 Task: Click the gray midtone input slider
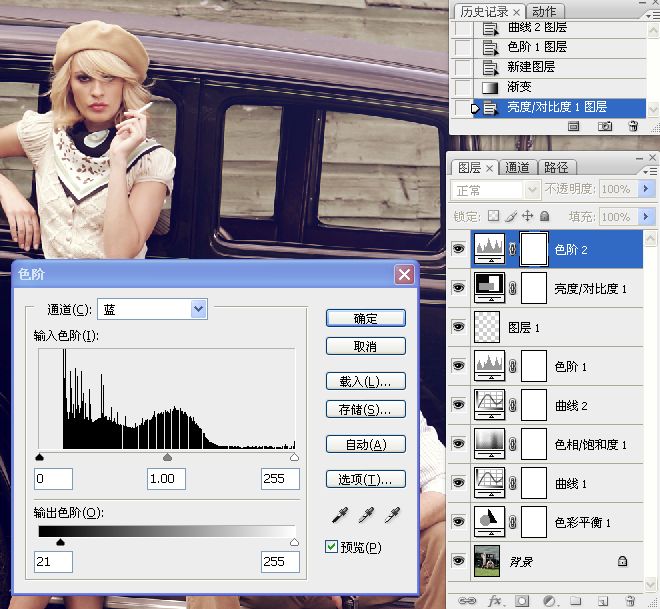pyautogui.click(x=167, y=457)
